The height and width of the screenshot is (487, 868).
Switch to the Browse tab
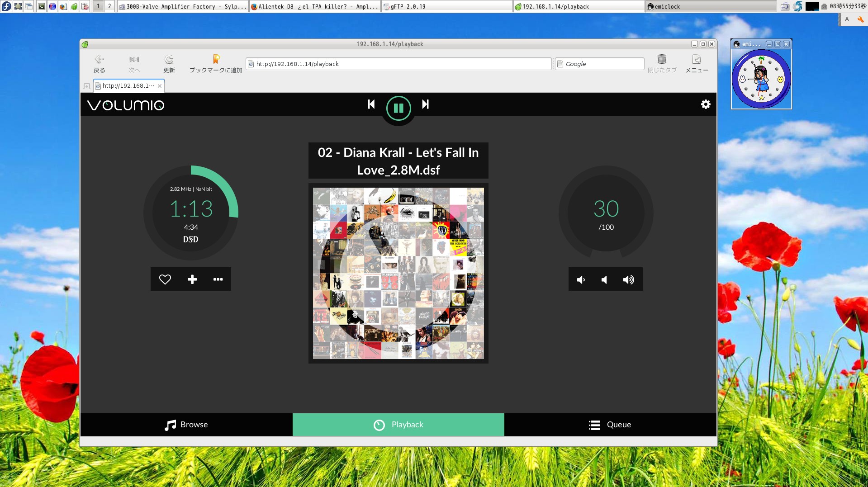point(186,424)
